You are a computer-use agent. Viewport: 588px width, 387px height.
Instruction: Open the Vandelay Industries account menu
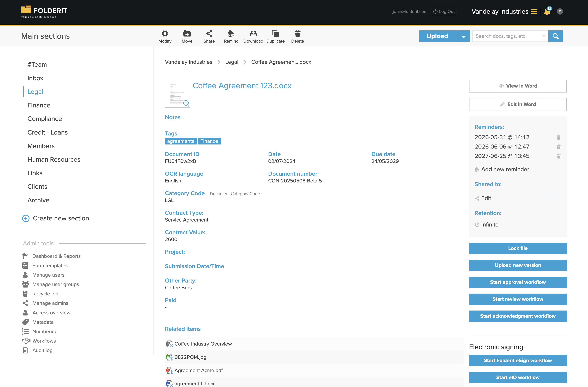[x=534, y=12]
